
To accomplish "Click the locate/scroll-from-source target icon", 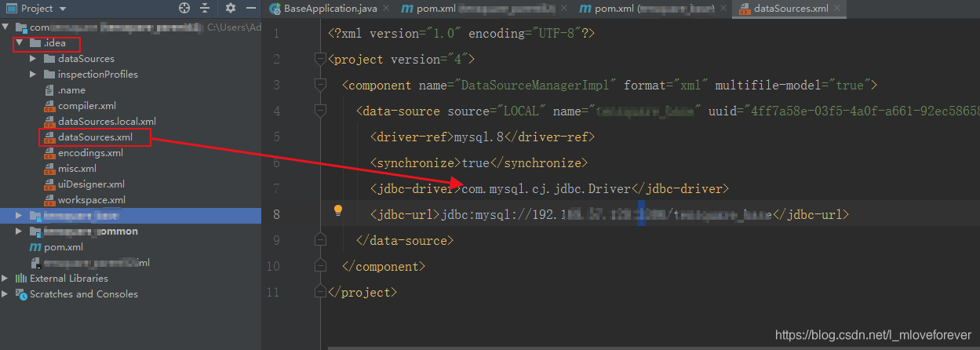I will [x=184, y=9].
